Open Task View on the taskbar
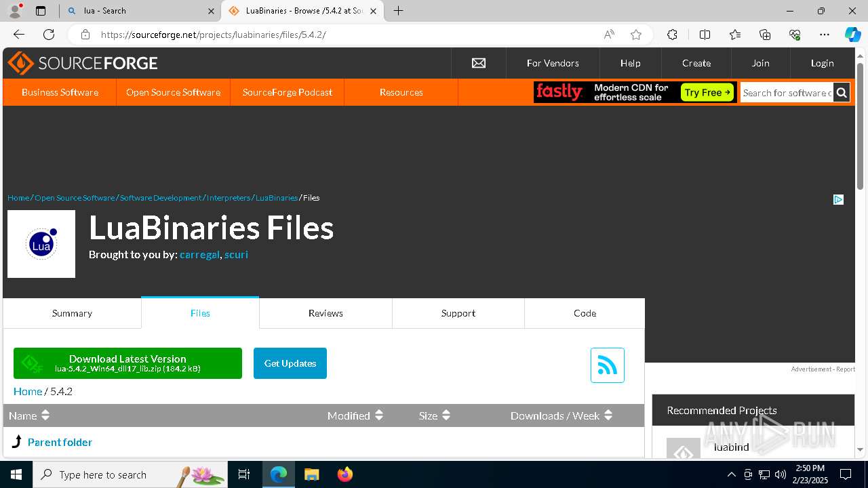The image size is (868, 488). click(x=244, y=474)
